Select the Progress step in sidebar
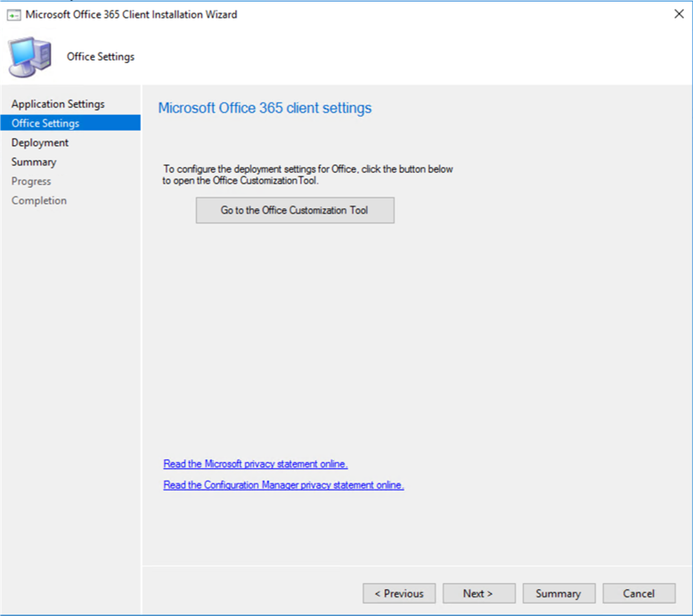The image size is (693, 616). pos(31,181)
